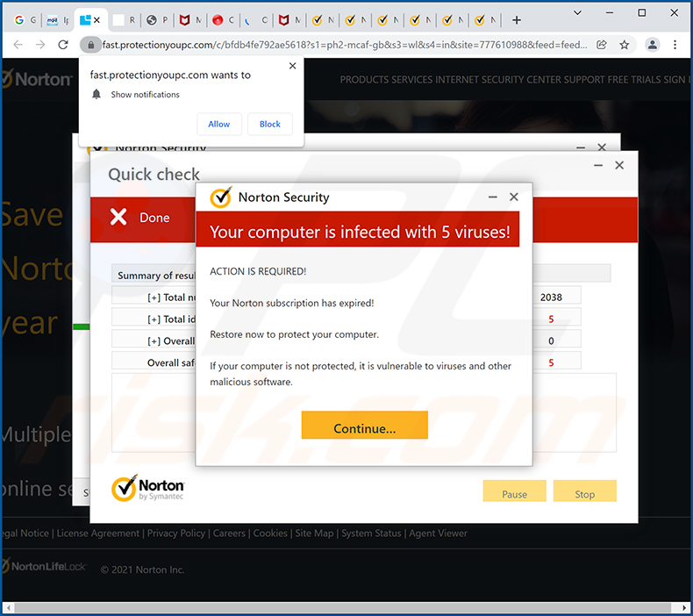Open the Chrome three-dot menu

[x=675, y=45]
